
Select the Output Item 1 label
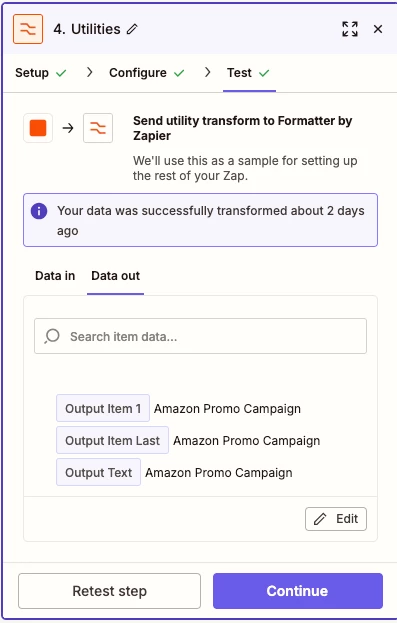pos(103,408)
